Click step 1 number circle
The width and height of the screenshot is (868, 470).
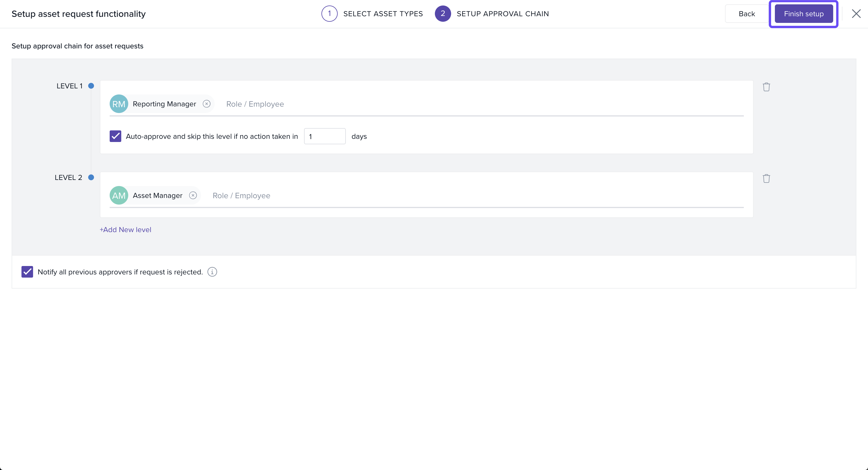[329, 14]
